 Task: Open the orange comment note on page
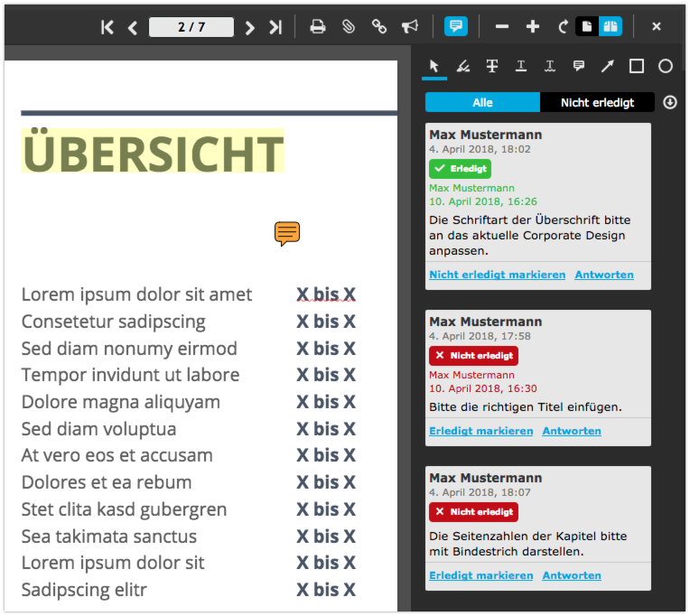[x=287, y=234]
